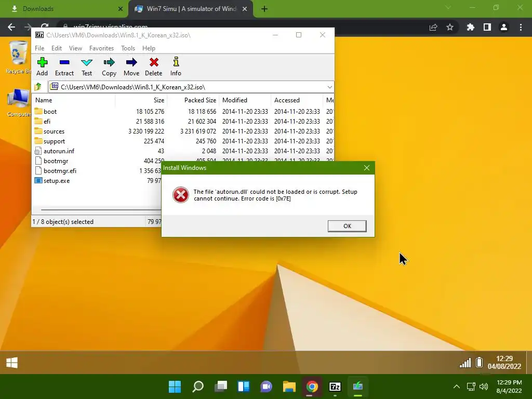Expand the address path dropdown arrow
This screenshot has width=532, height=399.
click(x=329, y=87)
